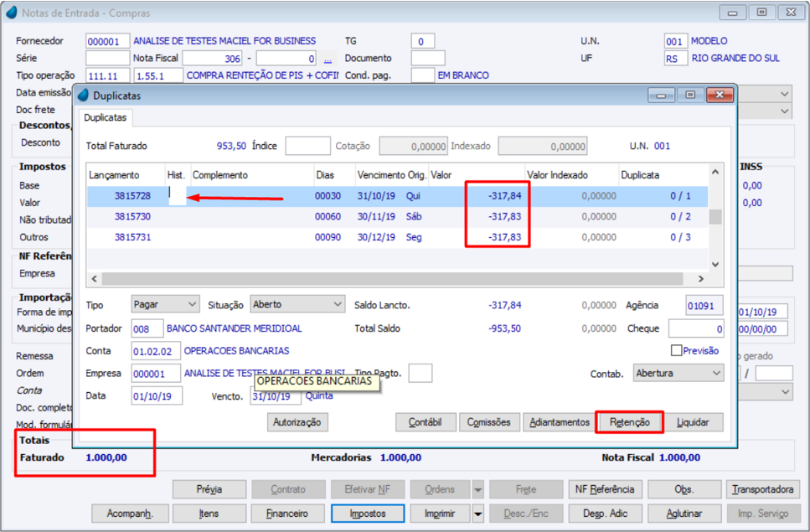Select the Duplicatas tab

click(106, 118)
